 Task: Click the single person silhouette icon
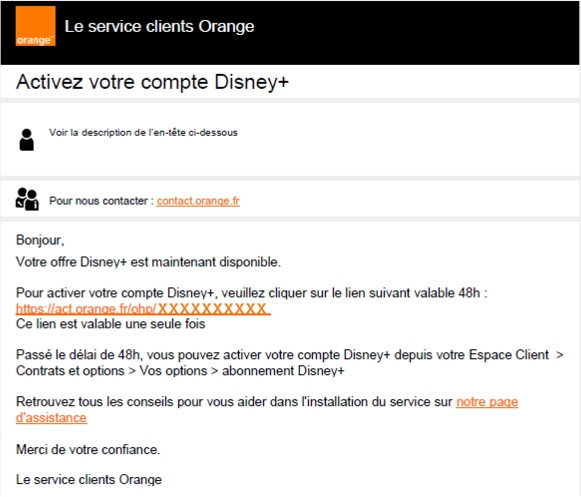pos(26,140)
